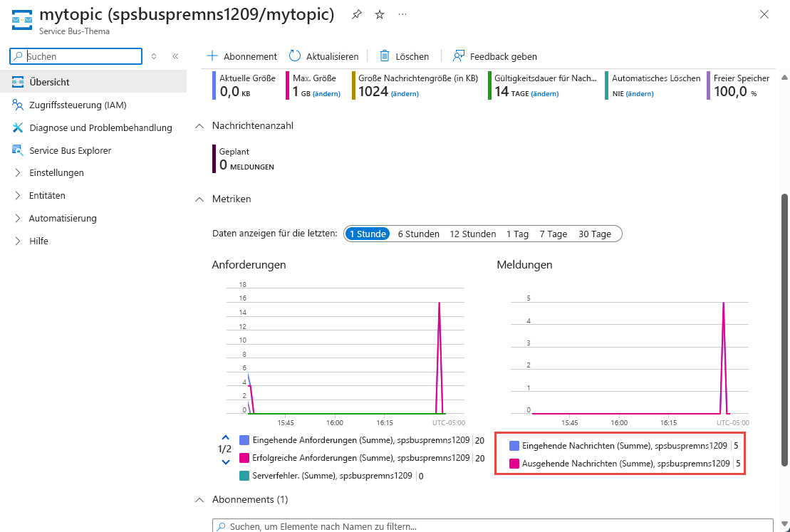Click ändern next to large message size 1024
This screenshot has height=532, width=790.
(405, 94)
